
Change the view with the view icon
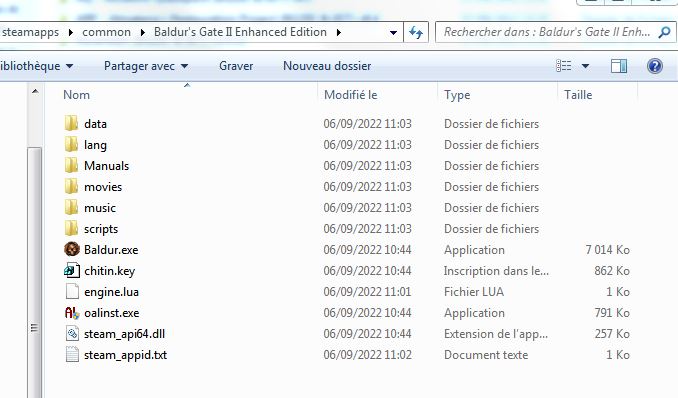[x=563, y=66]
